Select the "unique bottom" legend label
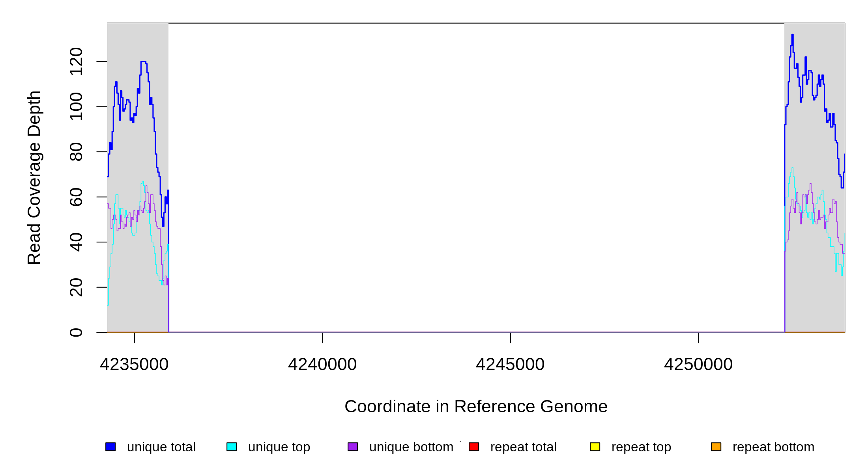The image size is (868, 473). point(411,447)
